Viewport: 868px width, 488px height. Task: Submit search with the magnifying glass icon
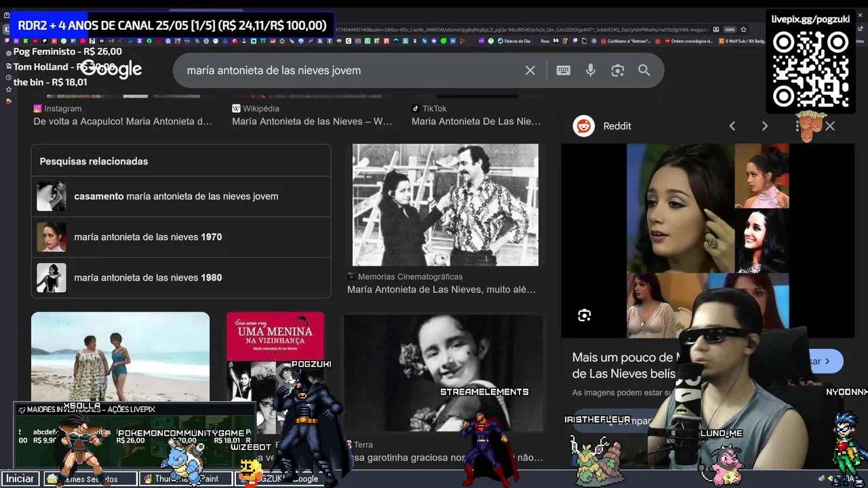point(644,70)
